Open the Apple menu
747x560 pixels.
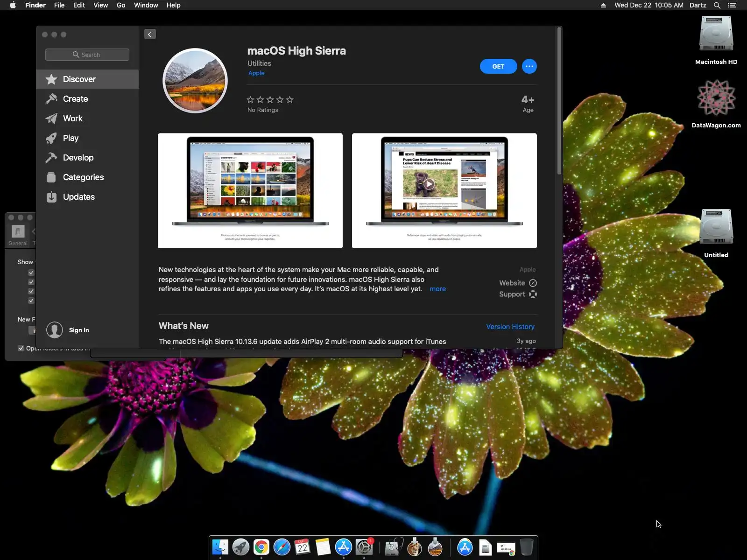point(13,5)
